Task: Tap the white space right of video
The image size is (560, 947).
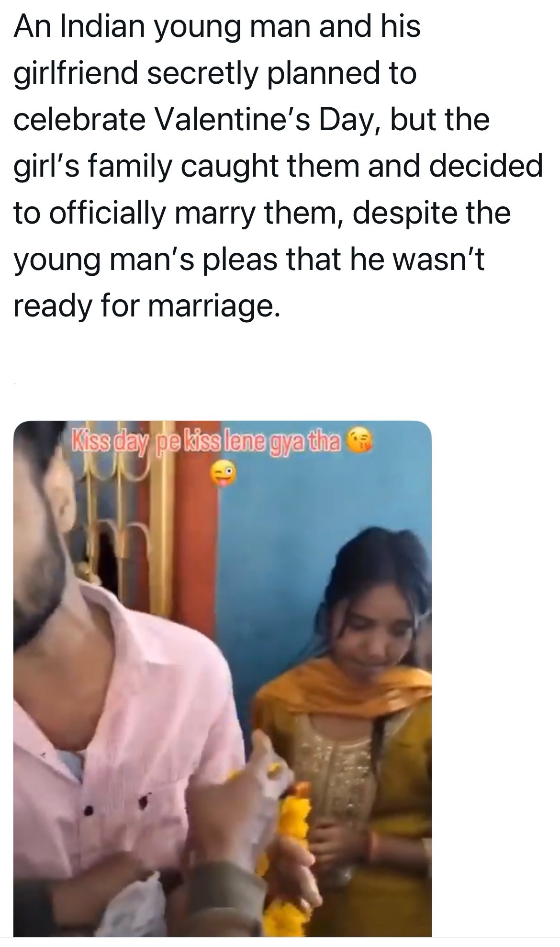Action: (x=495, y=678)
